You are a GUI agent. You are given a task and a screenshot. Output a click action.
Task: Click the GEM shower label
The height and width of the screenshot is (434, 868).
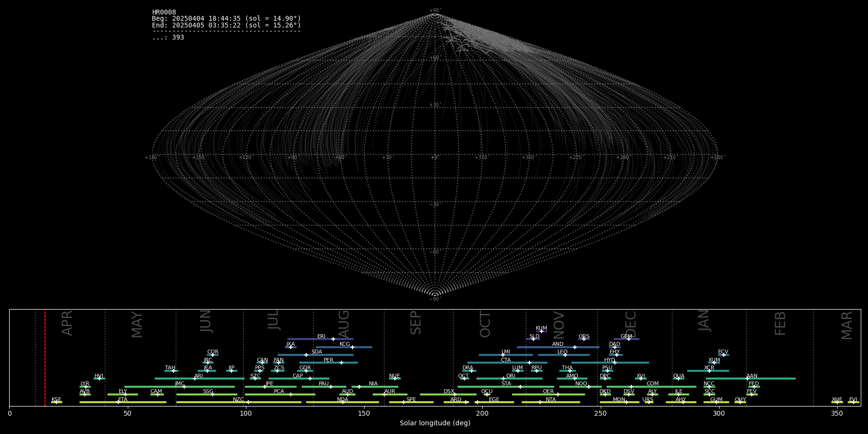626,337
